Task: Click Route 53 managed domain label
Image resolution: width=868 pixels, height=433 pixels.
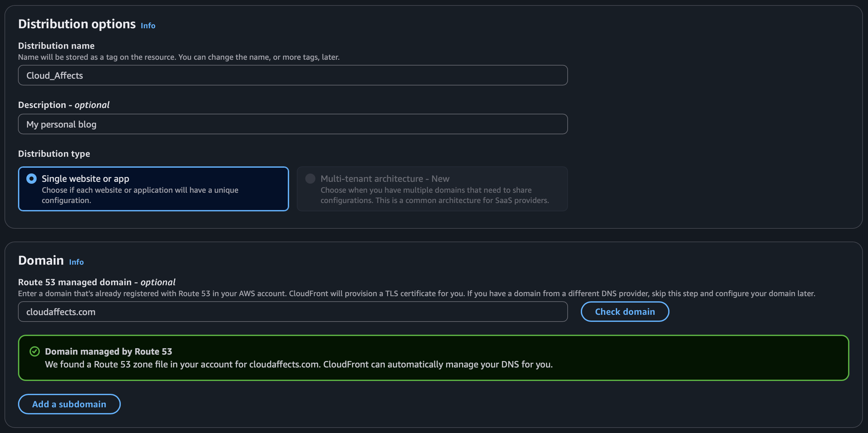Action: (97, 282)
